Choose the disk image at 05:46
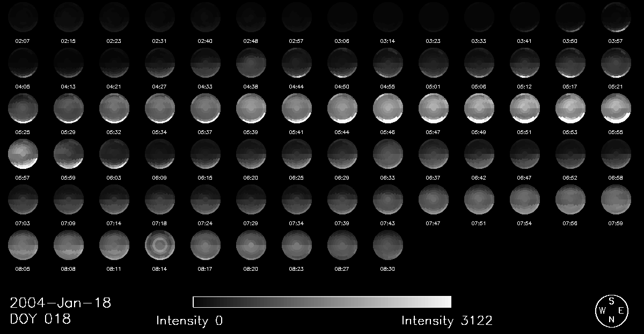644x334 pixels. pyautogui.click(x=387, y=108)
